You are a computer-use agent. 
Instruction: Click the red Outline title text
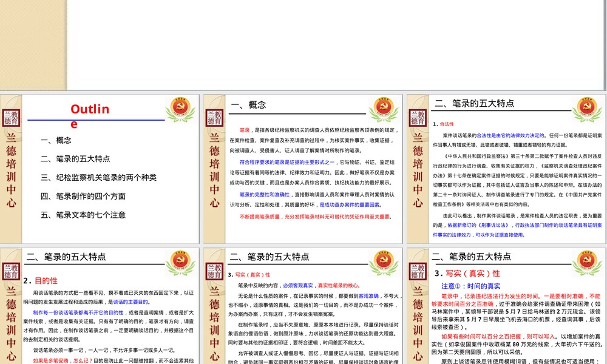click(90, 115)
